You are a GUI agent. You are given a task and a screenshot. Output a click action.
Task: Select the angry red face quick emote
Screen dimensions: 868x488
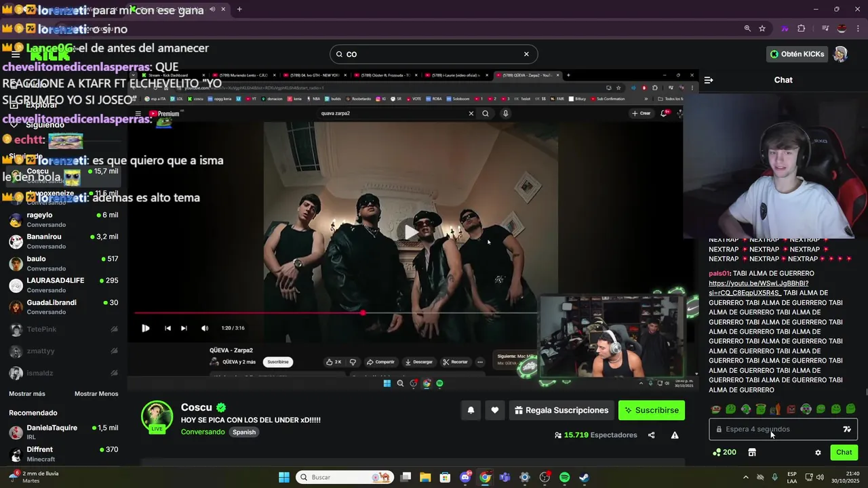click(791, 409)
